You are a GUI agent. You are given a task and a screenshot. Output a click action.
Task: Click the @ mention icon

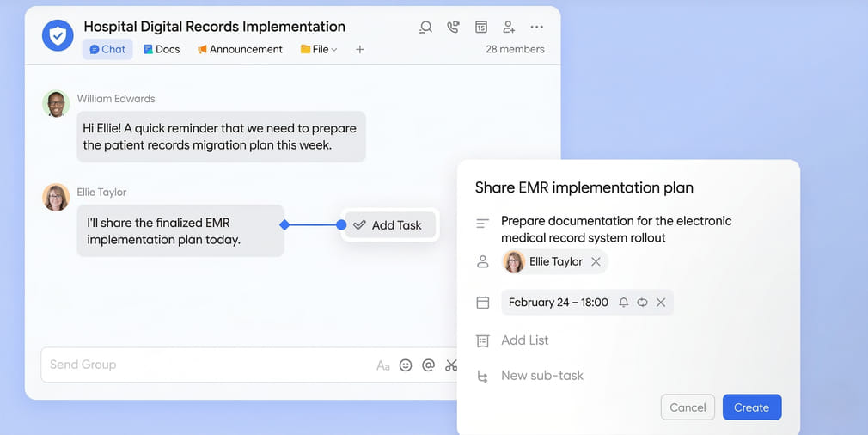428,365
